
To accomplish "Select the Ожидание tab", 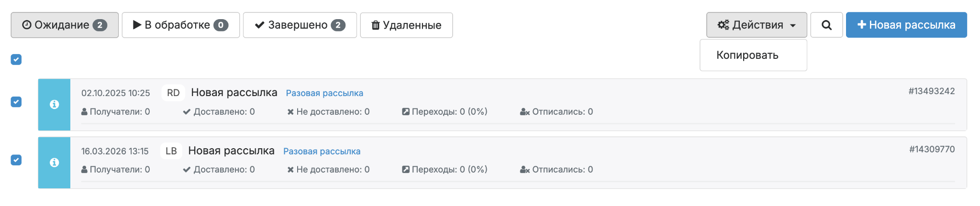I will pyautogui.click(x=65, y=25).
